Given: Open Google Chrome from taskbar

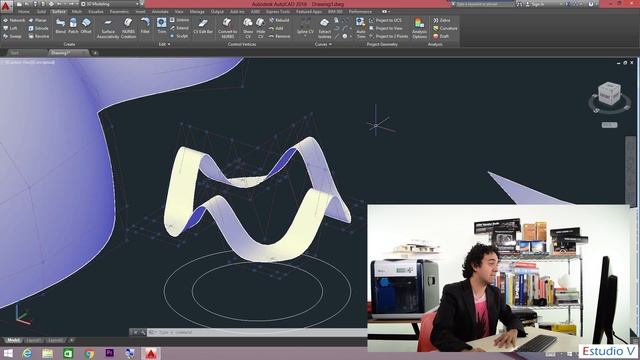Looking at the screenshot, I should pos(89,353).
